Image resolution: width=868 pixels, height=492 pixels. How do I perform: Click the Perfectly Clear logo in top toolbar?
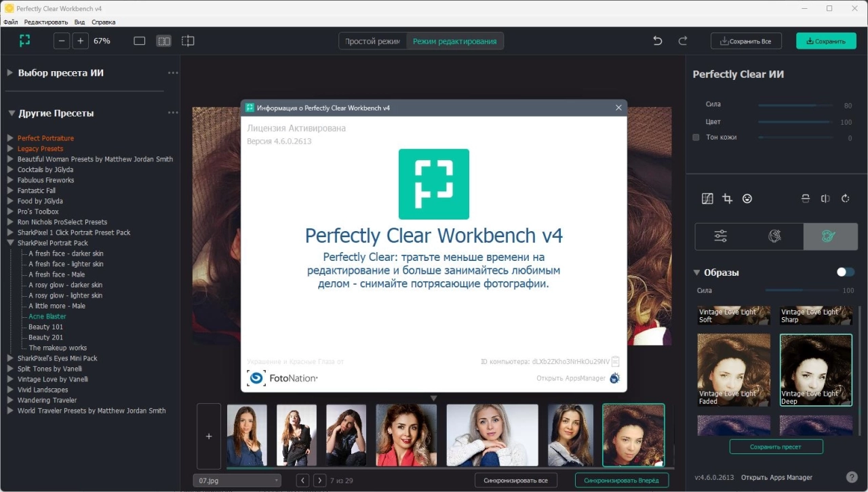pos(25,41)
